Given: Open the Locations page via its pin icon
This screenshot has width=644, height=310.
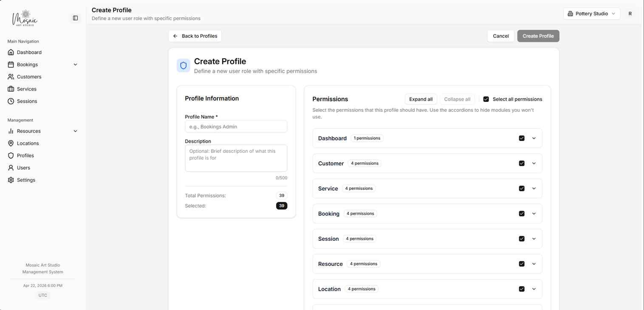Looking at the screenshot, I should [11, 143].
